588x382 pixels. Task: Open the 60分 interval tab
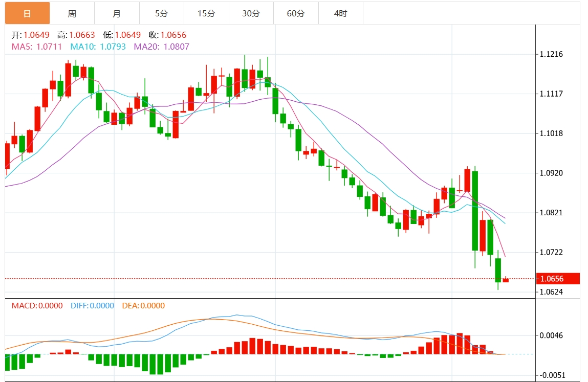296,13
